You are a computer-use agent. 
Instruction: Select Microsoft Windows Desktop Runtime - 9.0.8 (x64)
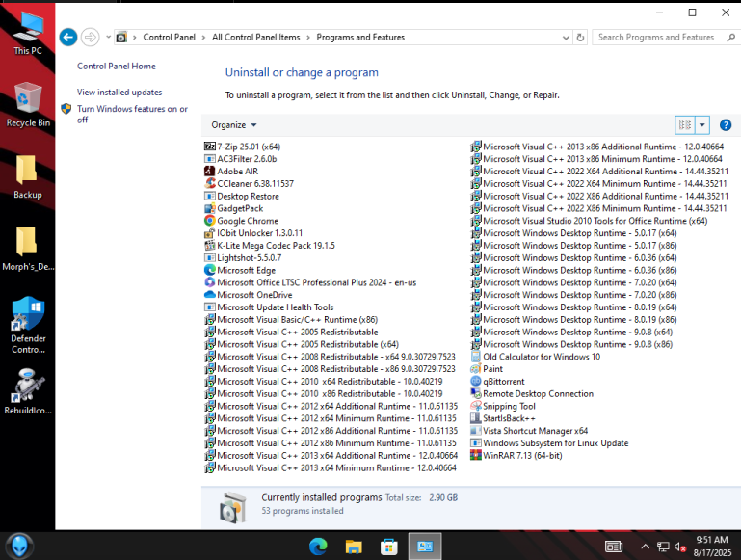(571, 332)
